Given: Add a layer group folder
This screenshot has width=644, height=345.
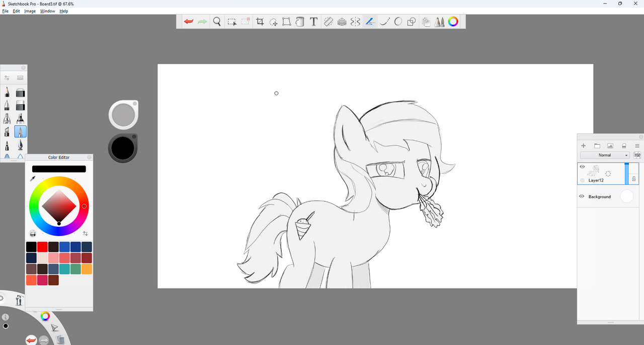Looking at the screenshot, I should pyautogui.click(x=597, y=146).
